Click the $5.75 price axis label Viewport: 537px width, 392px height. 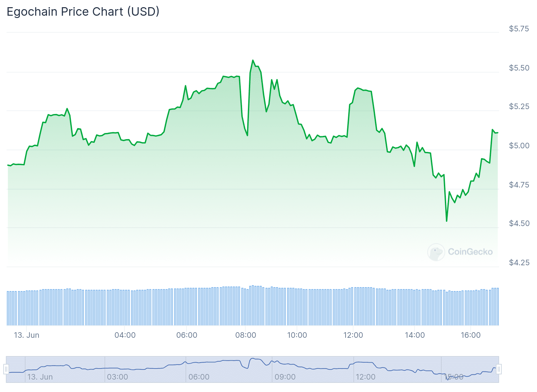coord(519,29)
